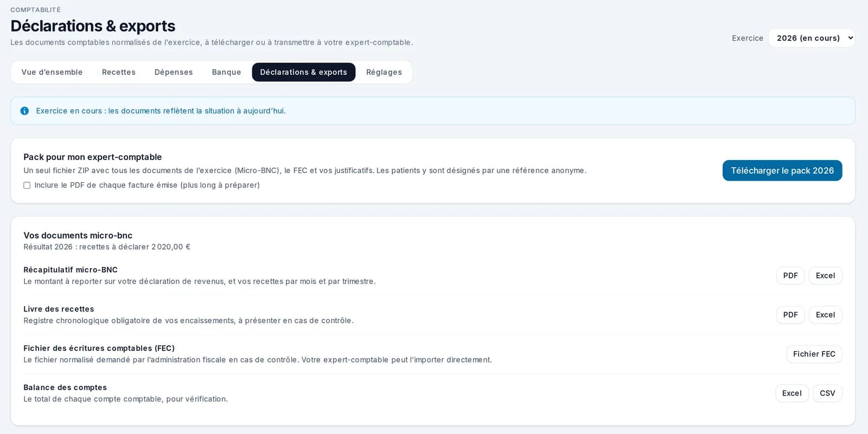
Task: Click the 'Récapitulatif micro-BNC' title
Action: point(71,270)
